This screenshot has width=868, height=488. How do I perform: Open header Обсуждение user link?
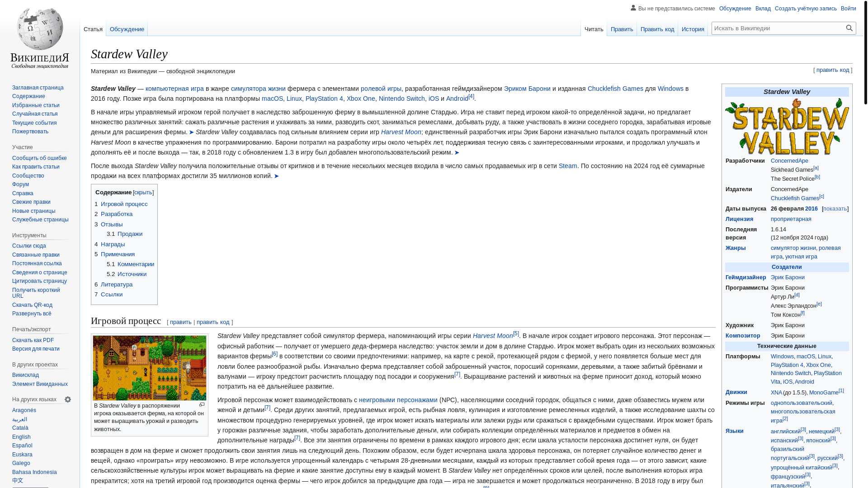(735, 9)
